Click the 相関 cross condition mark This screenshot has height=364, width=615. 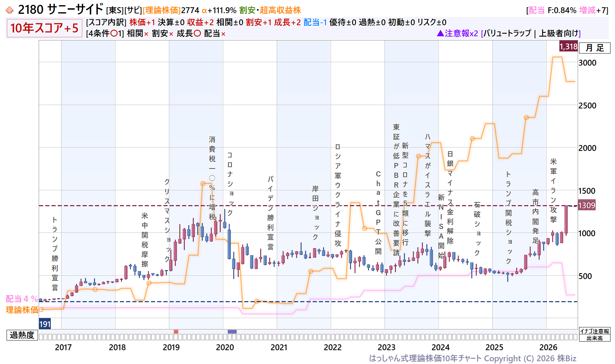pyautogui.click(x=146, y=34)
